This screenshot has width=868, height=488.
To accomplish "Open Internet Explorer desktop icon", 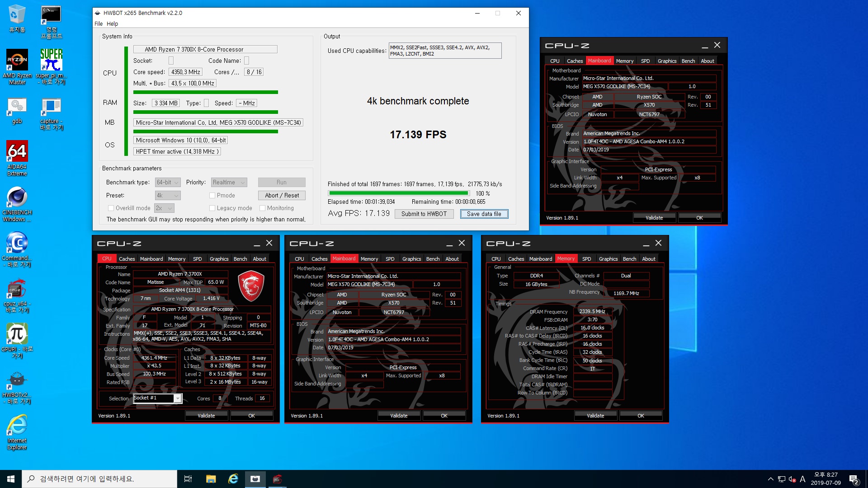I will [17, 432].
